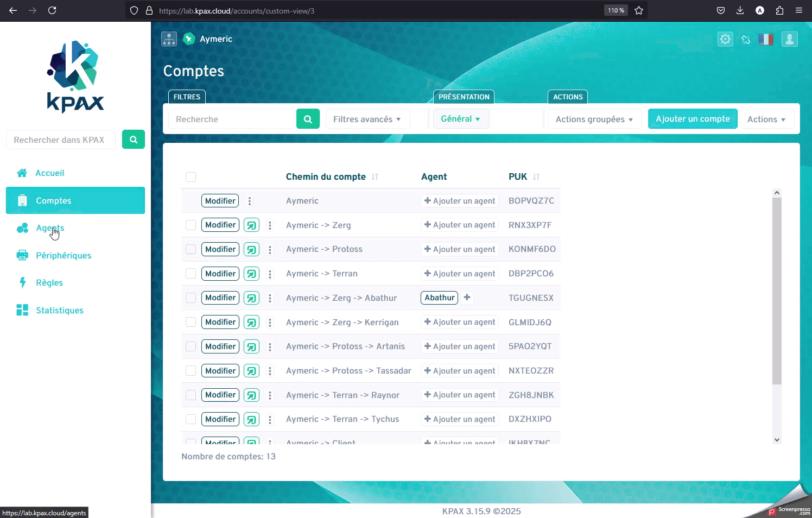Open three-dot menu for Aymeric -> Protoss
The image size is (812, 518).
pos(270,250)
